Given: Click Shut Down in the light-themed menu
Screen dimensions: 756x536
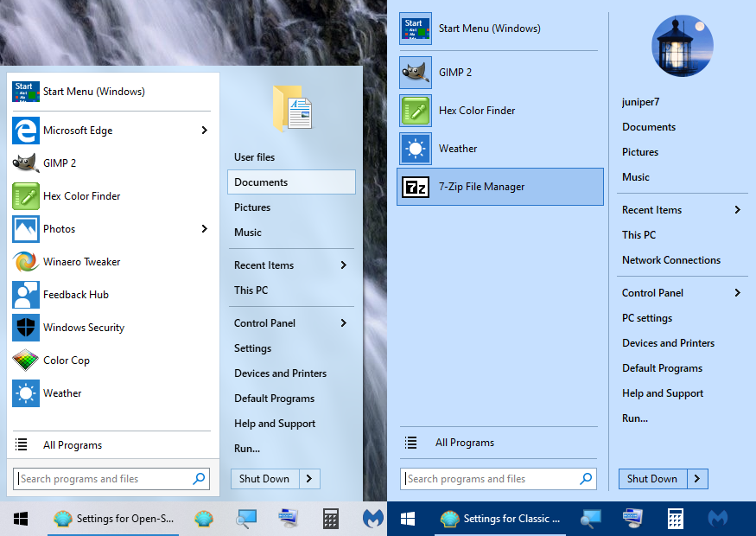Looking at the screenshot, I should coord(264,479).
